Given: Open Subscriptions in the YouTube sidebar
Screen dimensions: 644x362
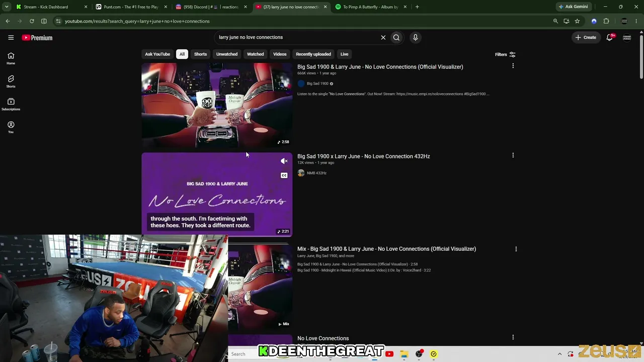Looking at the screenshot, I should (x=11, y=105).
